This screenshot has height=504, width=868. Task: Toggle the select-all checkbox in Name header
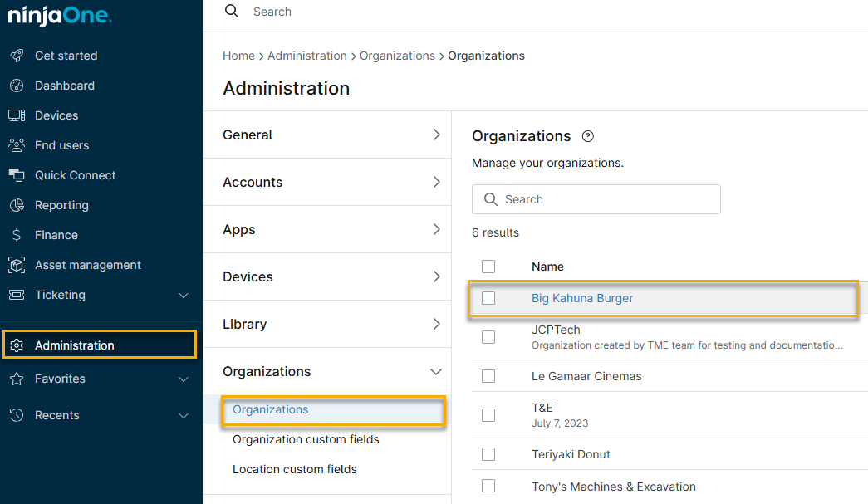tap(488, 267)
